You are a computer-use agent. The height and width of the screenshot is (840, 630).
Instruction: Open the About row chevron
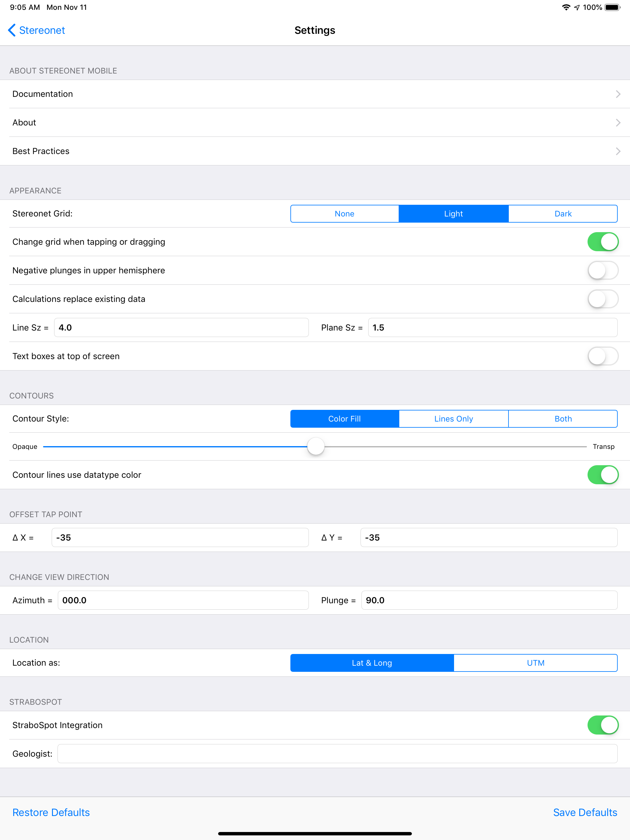(x=618, y=122)
